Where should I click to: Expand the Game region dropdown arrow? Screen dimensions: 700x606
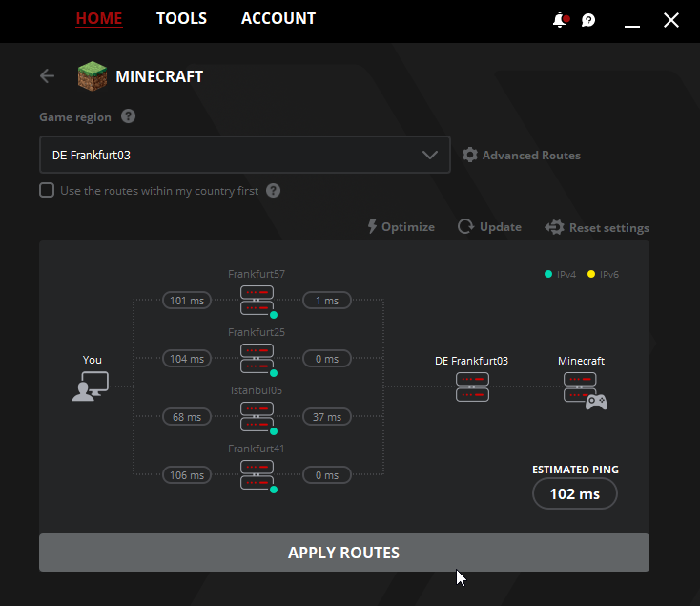430,155
